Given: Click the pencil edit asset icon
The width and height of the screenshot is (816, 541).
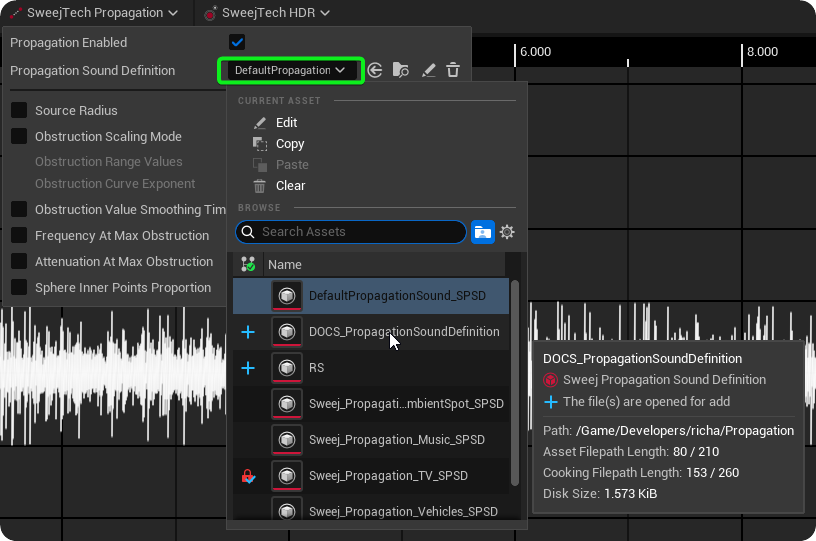Looking at the screenshot, I should pos(428,70).
